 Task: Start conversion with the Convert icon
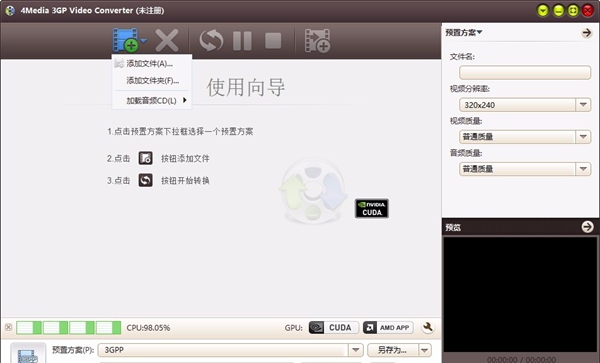pos(211,40)
